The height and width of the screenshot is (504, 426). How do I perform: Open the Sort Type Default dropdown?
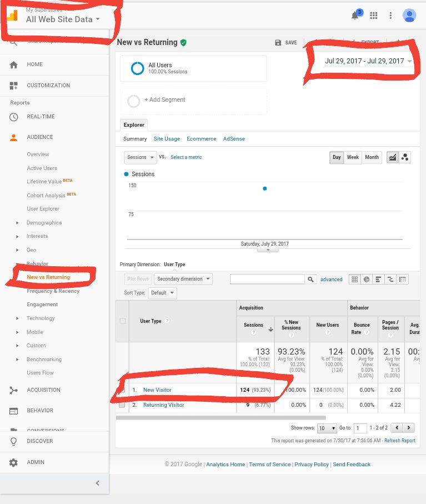click(x=162, y=293)
